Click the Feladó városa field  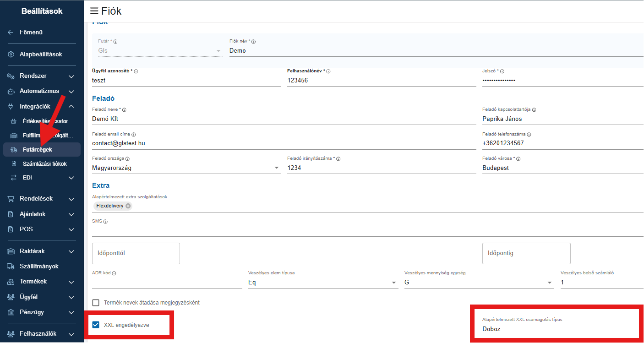[x=563, y=168]
